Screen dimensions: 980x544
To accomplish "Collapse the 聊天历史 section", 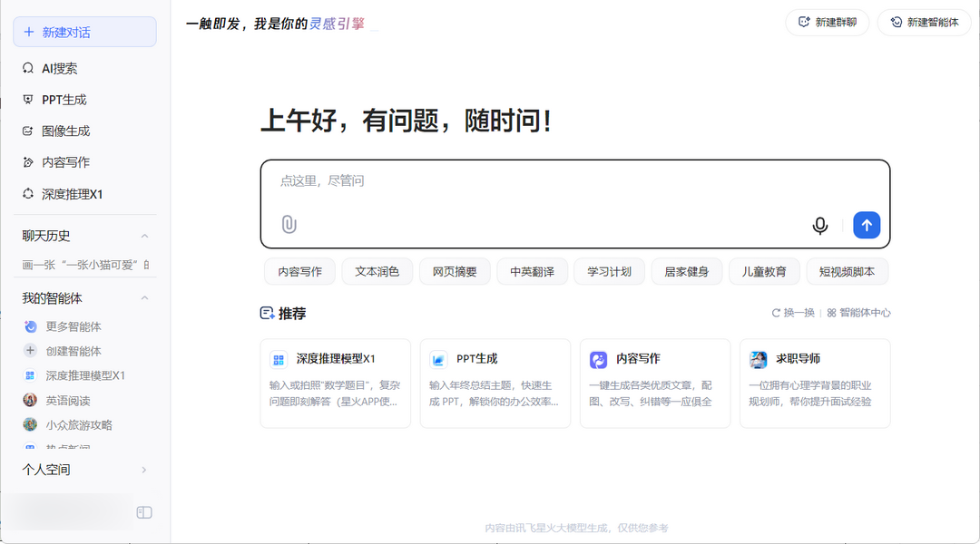I will click(x=144, y=236).
